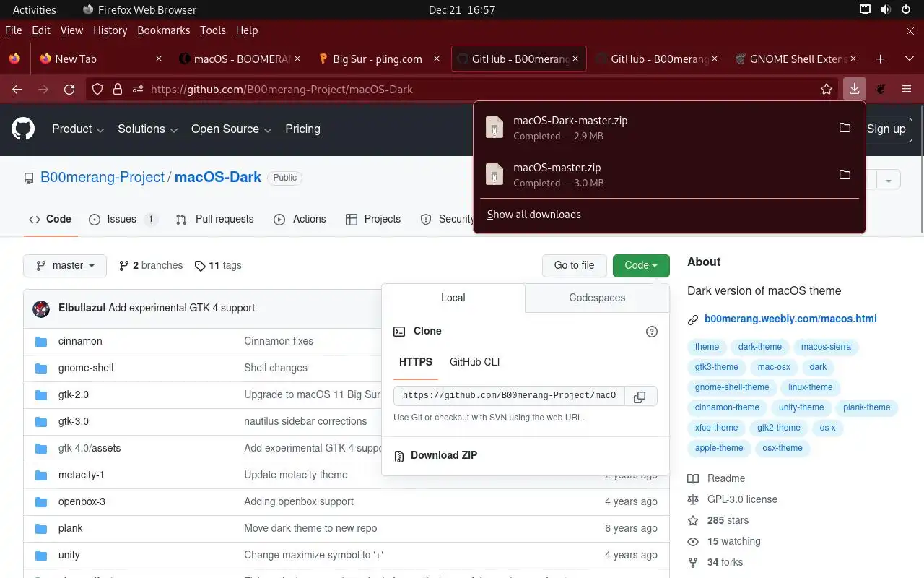Open the master branch selector

[65, 266]
